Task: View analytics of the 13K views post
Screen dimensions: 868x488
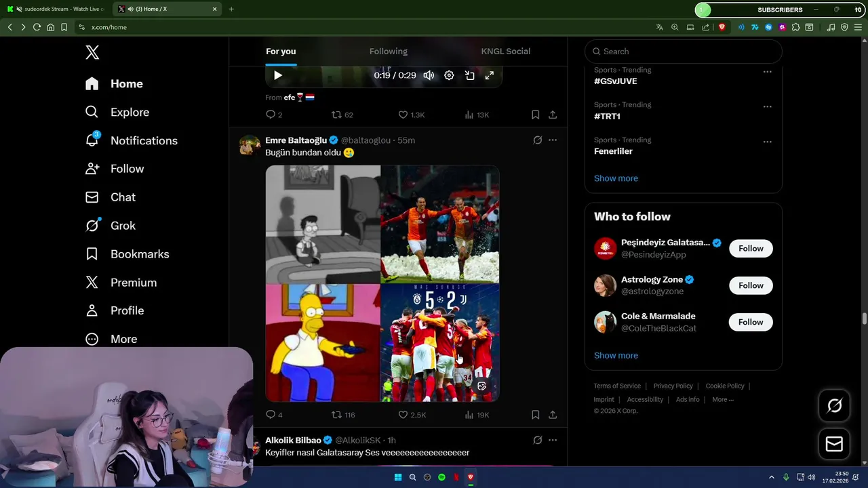Action: 477,115
